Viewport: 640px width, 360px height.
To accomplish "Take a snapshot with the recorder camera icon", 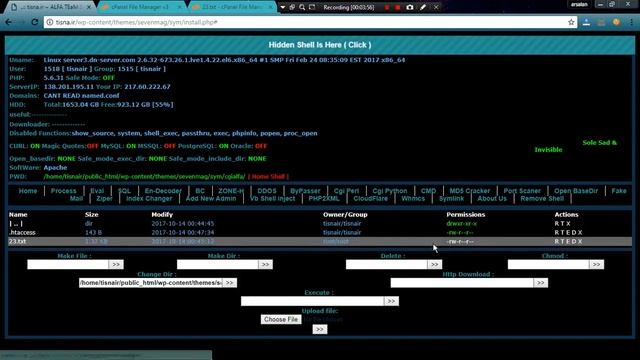I will coord(410,7).
